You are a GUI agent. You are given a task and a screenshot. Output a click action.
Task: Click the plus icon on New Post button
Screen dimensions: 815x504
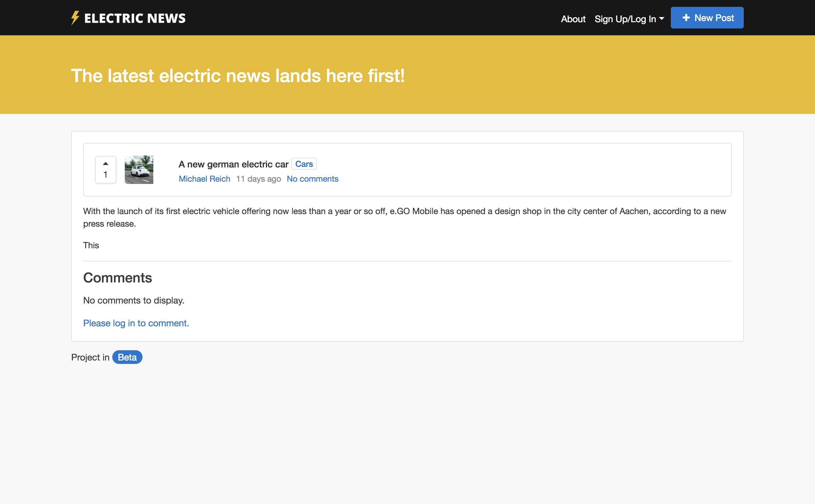(686, 18)
